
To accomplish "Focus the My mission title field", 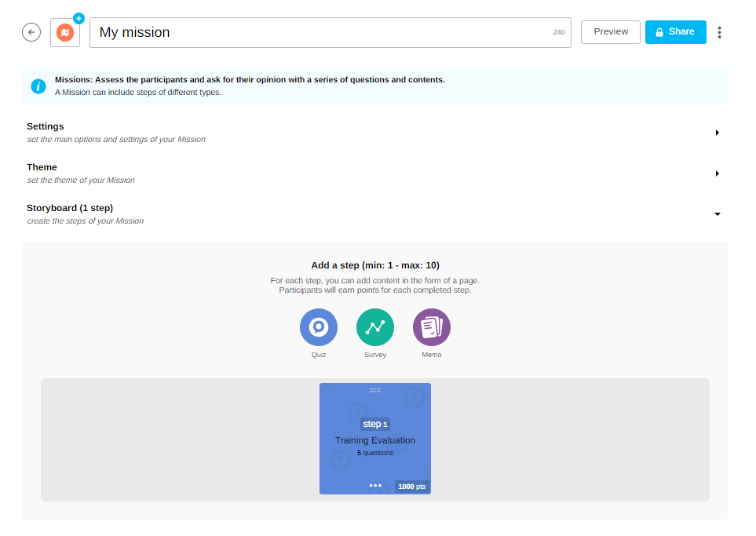I will click(x=322, y=33).
